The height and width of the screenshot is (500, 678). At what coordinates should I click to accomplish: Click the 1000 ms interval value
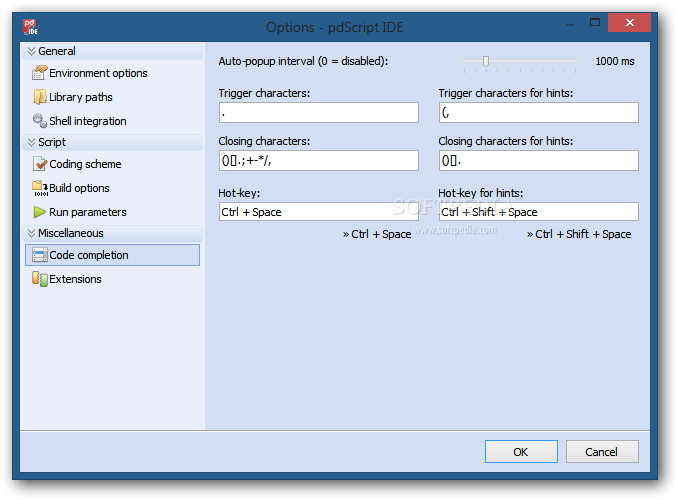(x=614, y=61)
